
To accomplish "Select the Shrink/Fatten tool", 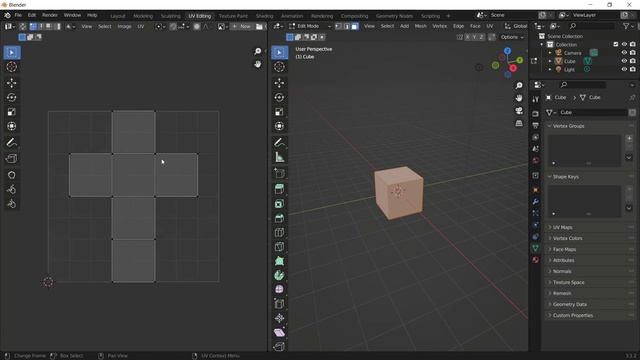I will (279, 318).
